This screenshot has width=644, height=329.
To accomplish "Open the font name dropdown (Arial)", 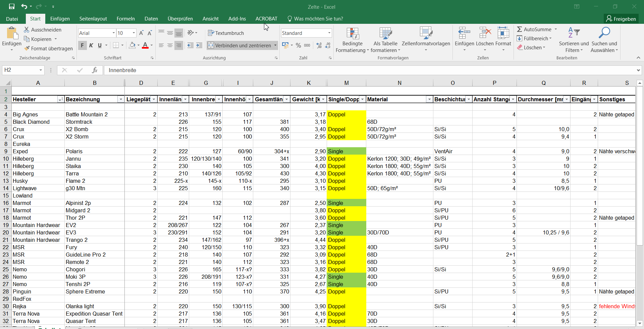I will coord(114,33).
